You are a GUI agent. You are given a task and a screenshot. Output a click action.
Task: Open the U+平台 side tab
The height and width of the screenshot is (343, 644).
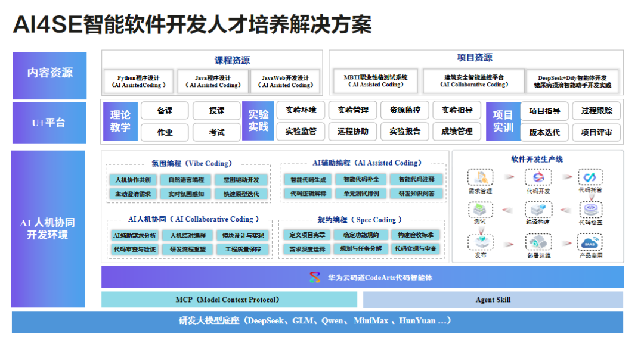tap(49, 122)
